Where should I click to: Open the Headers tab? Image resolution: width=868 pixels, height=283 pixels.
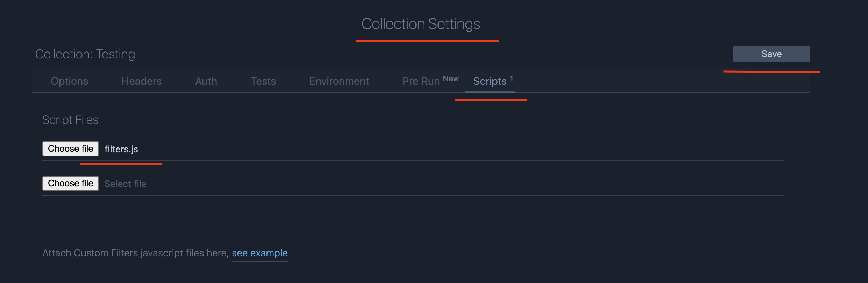pyautogui.click(x=142, y=81)
